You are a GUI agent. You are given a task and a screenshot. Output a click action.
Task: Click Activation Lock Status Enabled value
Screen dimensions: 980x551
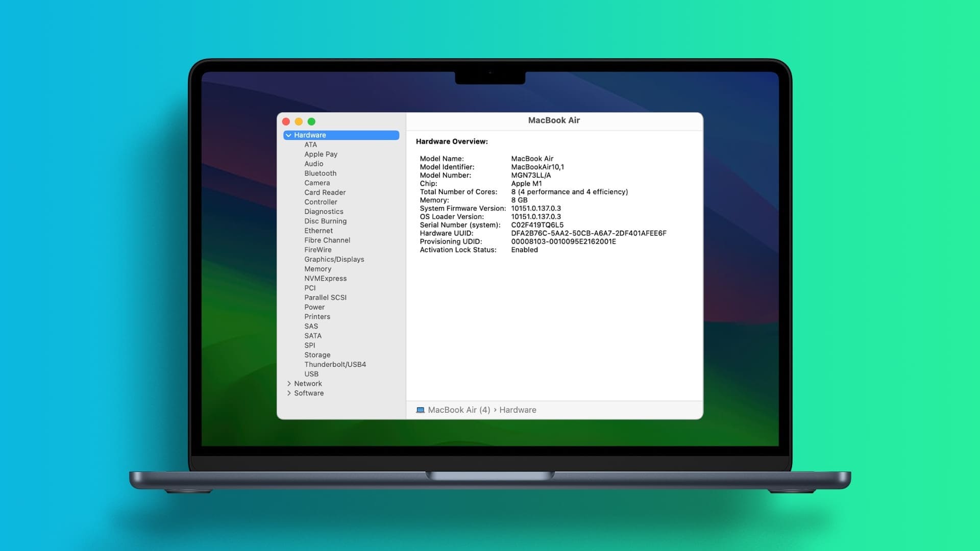[x=524, y=250]
